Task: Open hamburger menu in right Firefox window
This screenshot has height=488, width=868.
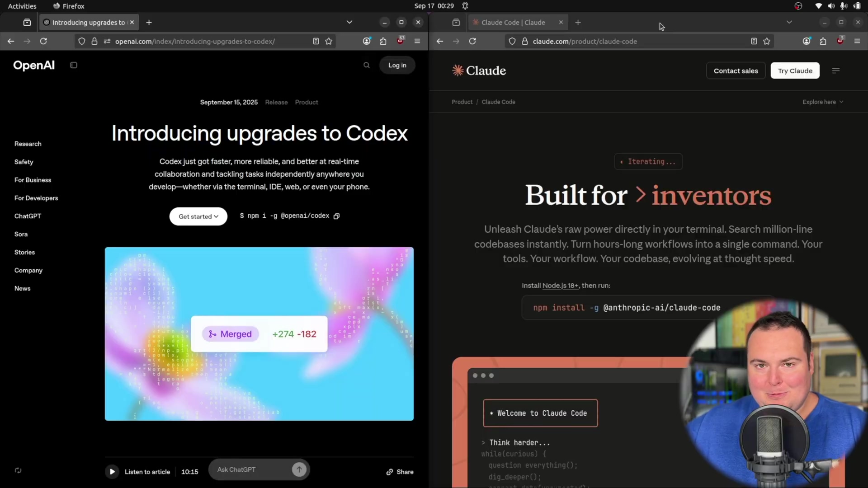Action: [857, 41]
